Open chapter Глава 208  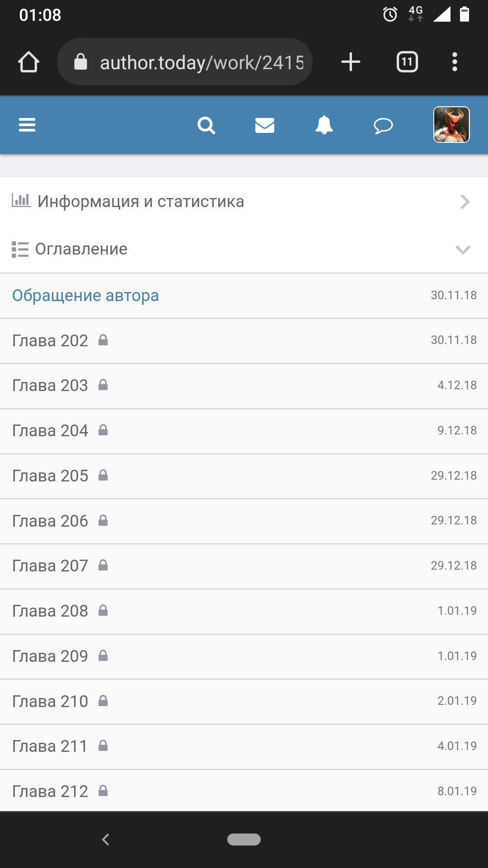pyautogui.click(x=50, y=611)
